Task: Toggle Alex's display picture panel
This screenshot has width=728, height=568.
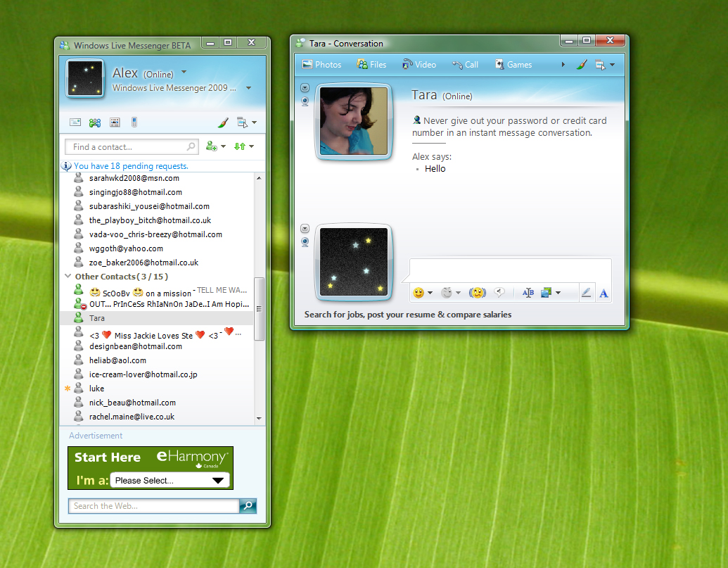Action: [x=305, y=228]
